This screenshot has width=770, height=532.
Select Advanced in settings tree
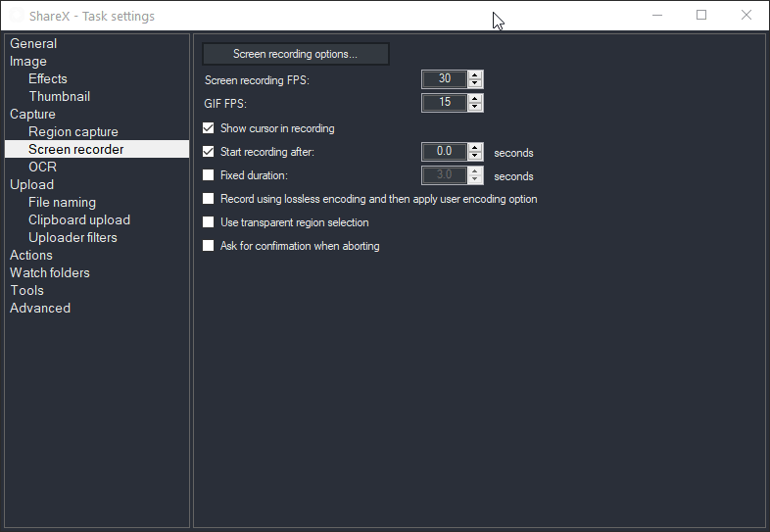[x=40, y=309]
